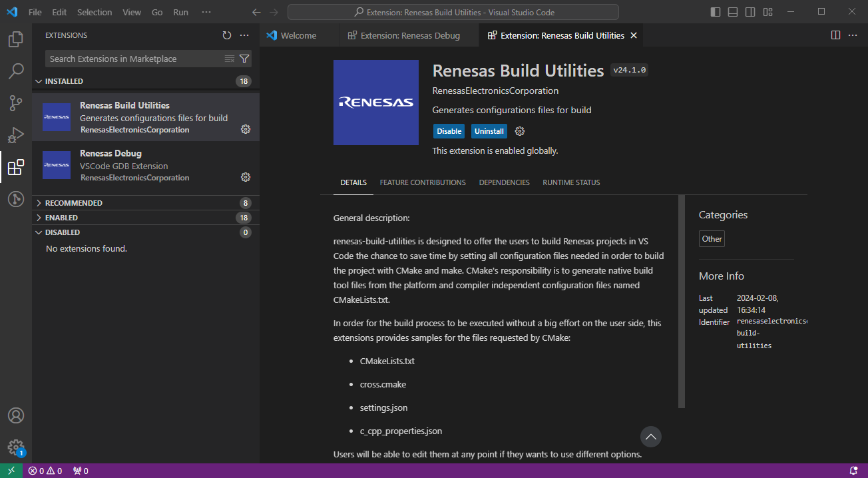Screen dimensions: 868x478
Task: Click the details pane vertical scrollbar
Action: tap(681, 301)
